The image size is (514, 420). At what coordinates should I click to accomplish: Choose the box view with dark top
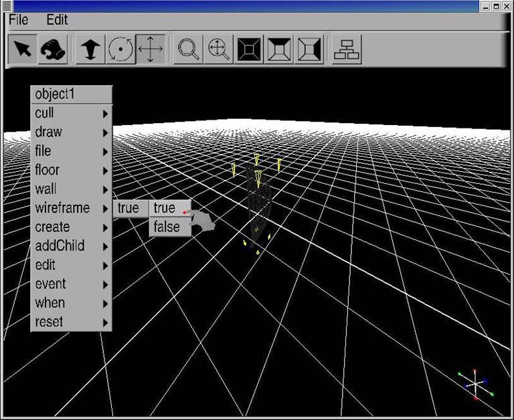279,49
